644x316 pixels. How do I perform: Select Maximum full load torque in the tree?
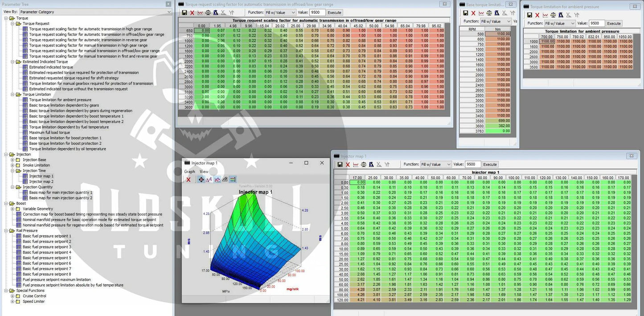point(49,132)
